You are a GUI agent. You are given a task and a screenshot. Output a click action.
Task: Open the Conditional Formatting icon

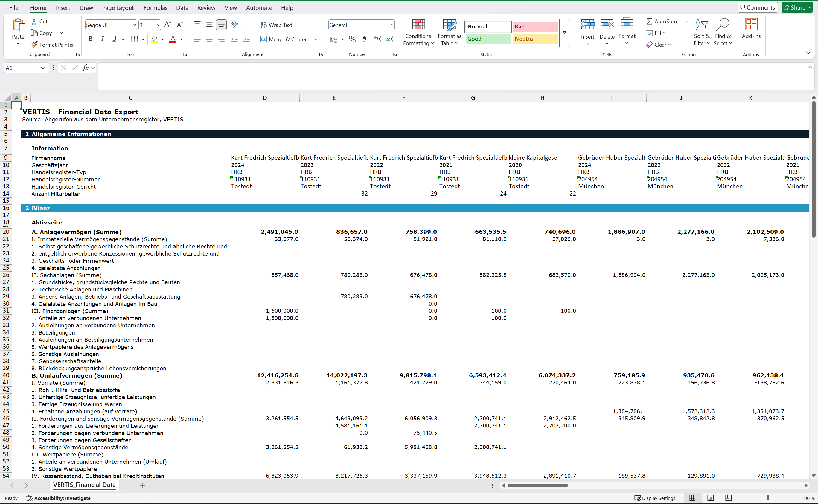click(418, 25)
